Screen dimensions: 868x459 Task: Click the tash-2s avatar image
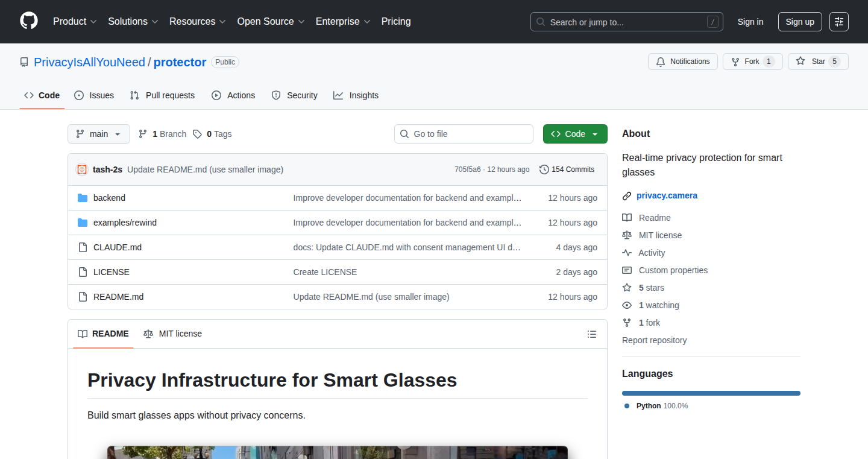tap(82, 169)
